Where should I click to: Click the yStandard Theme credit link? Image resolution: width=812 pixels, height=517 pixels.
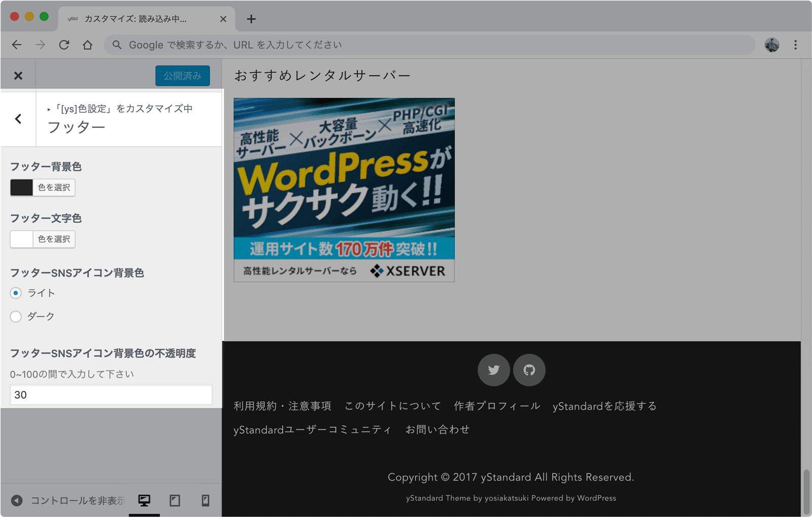click(438, 498)
